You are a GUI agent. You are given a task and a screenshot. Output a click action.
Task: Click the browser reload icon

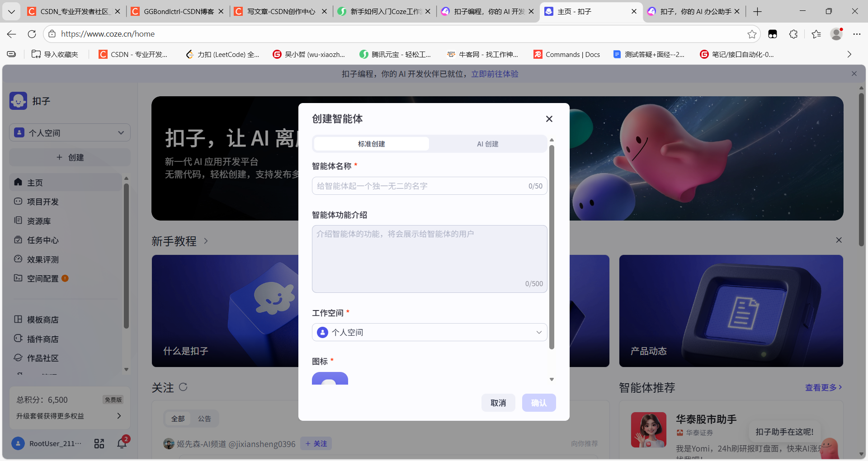click(32, 34)
